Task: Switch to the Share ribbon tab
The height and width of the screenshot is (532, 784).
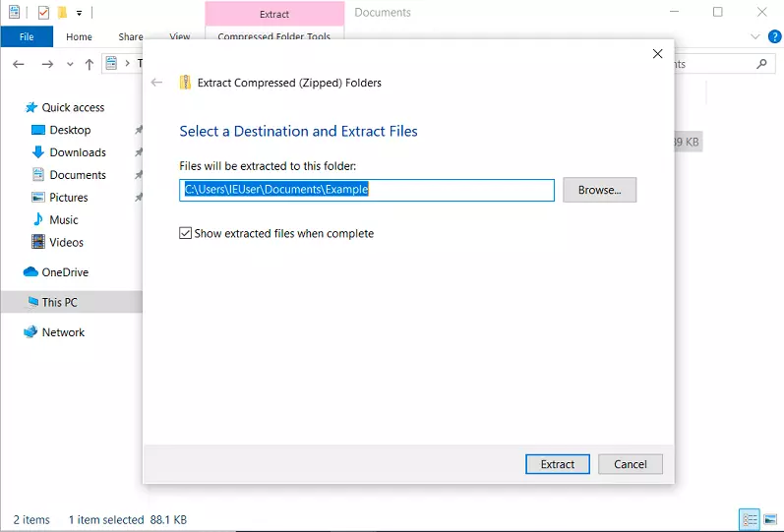Action: coord(131,36)
